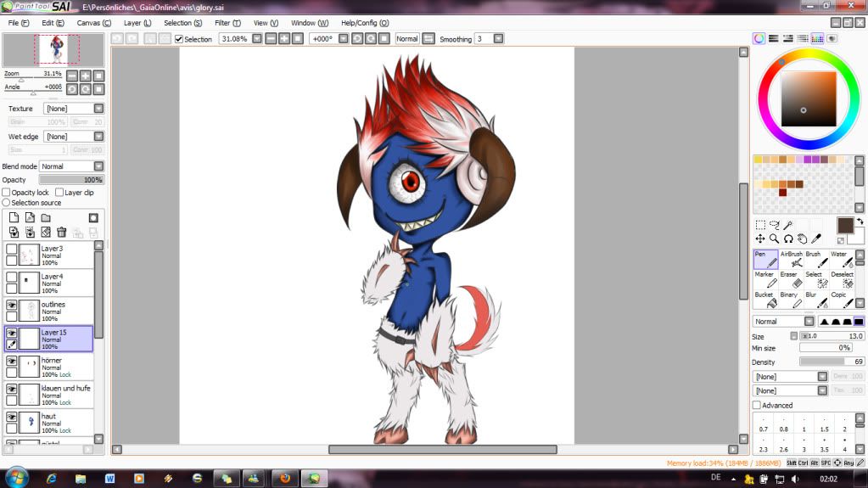
Task: Select the AirBrush tool
Action: pos(791,259)
